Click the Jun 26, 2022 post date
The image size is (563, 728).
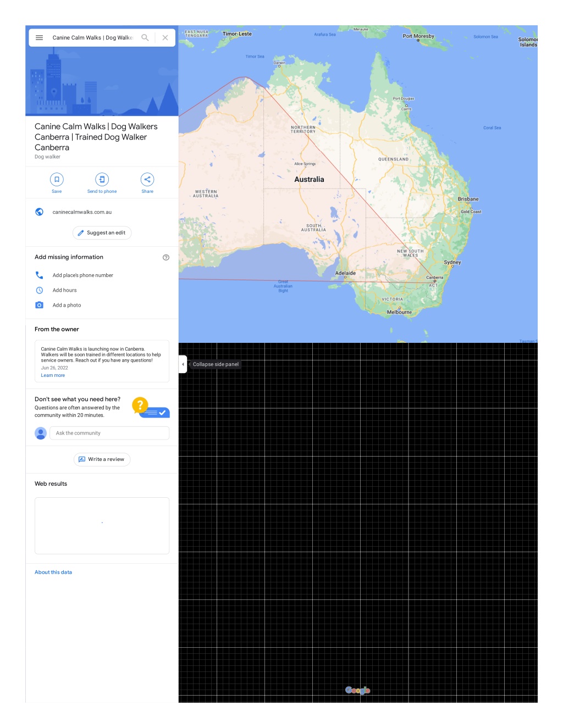(x=54, y=368)
